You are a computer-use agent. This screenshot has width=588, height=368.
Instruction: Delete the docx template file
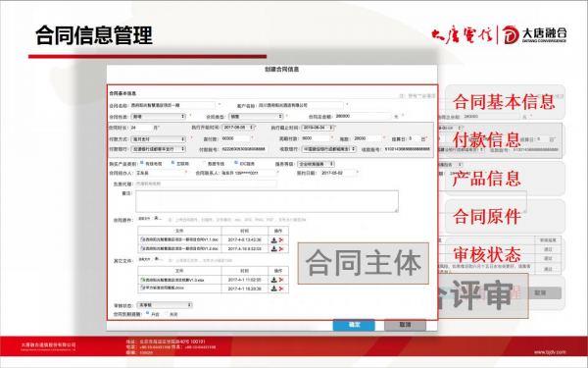[281, 289]
